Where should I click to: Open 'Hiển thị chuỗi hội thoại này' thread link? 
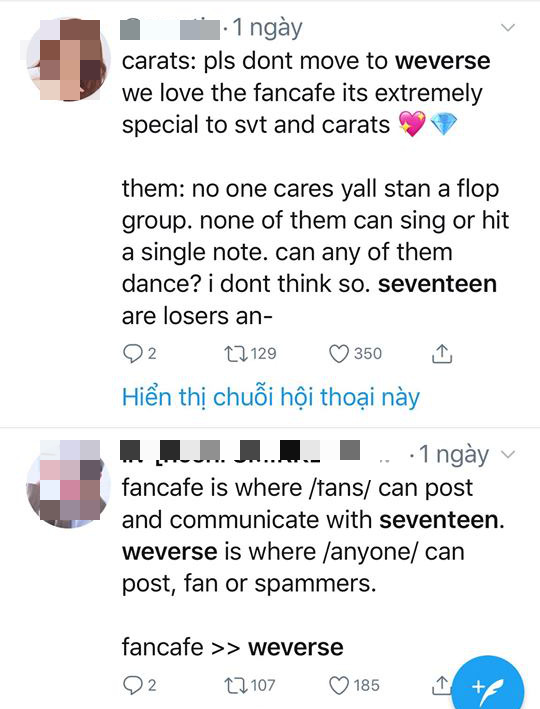pyautogui.click(x=271, y=397)
